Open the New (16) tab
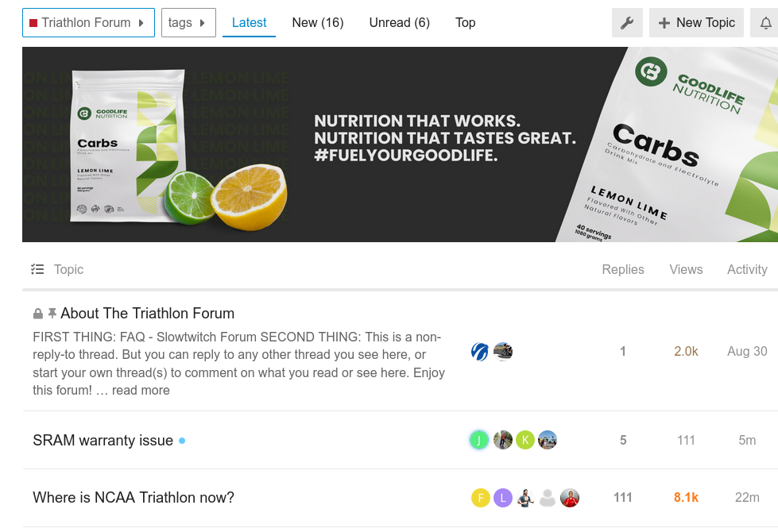Screen dimensions: 778x532 [x=318, y=23]
